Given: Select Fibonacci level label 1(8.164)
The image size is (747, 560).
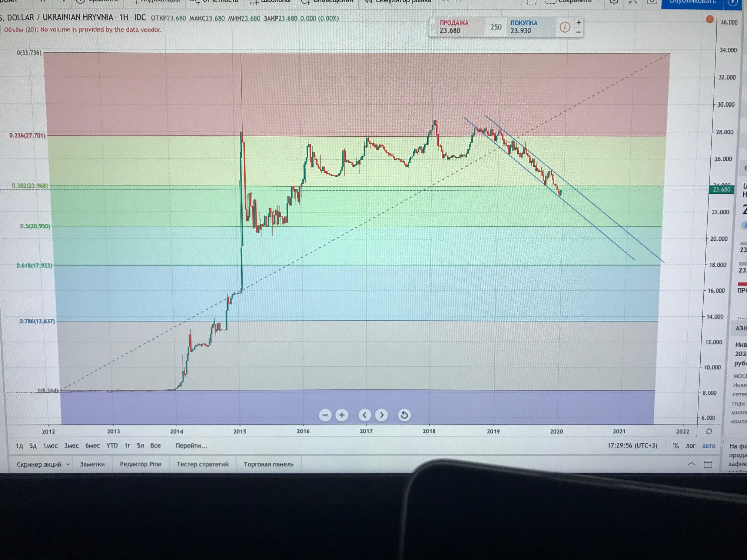Looking at the screenshot, I should coord(47,390).
